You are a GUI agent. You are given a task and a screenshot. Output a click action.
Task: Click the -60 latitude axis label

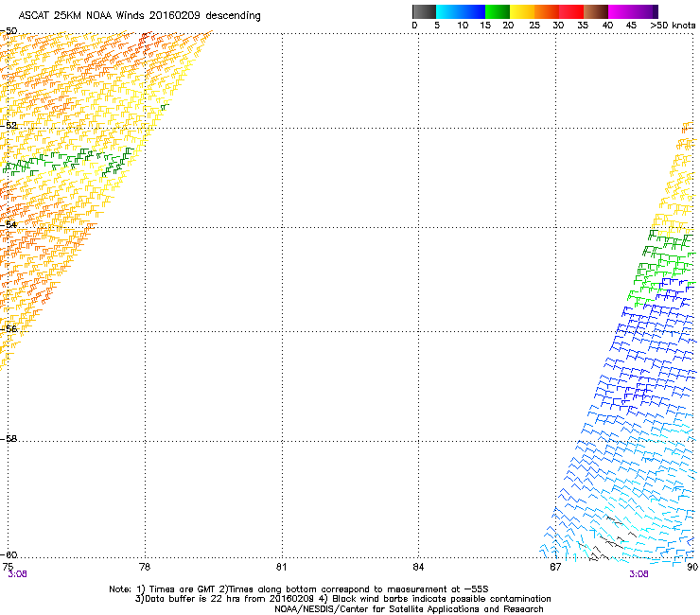[x=9, y=554]
